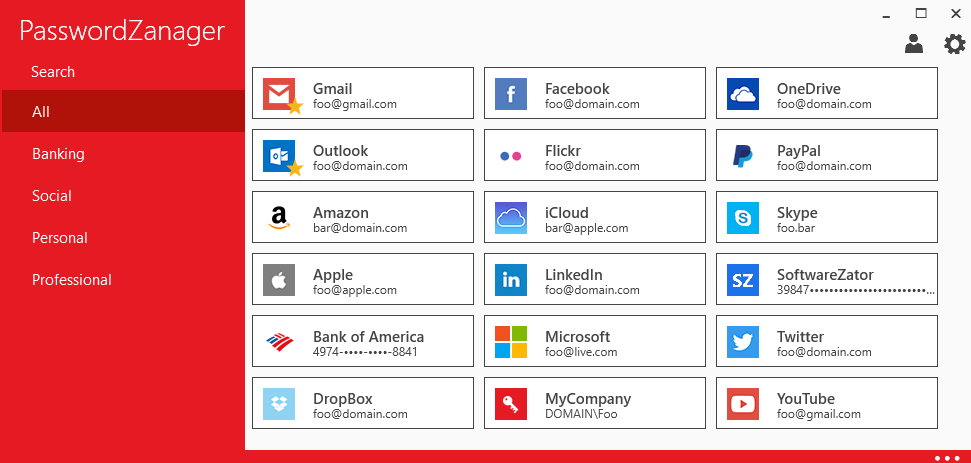
Task: Click the Outlook logo icon
Action: (x=279, y=155)
